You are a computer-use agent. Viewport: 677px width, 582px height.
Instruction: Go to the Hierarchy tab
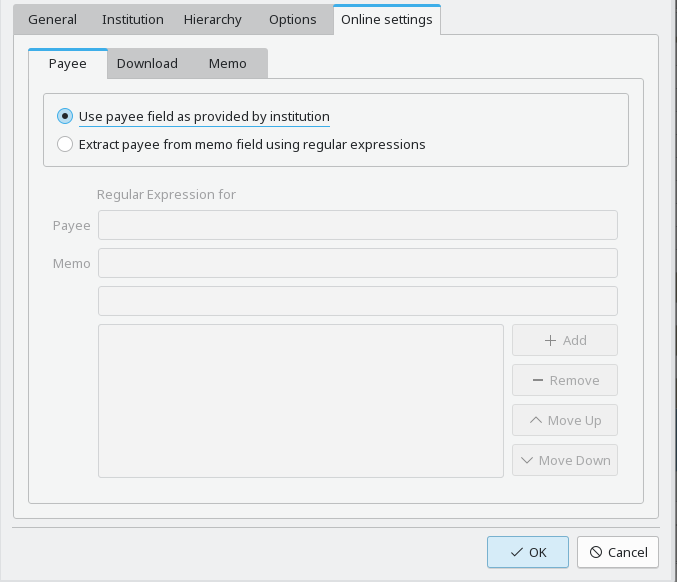212,19
